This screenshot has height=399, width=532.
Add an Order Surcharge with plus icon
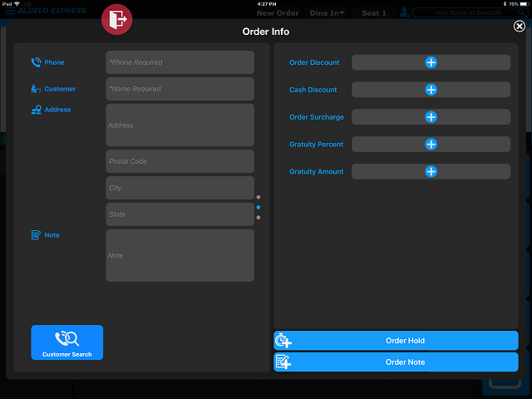tap(431, 117)
